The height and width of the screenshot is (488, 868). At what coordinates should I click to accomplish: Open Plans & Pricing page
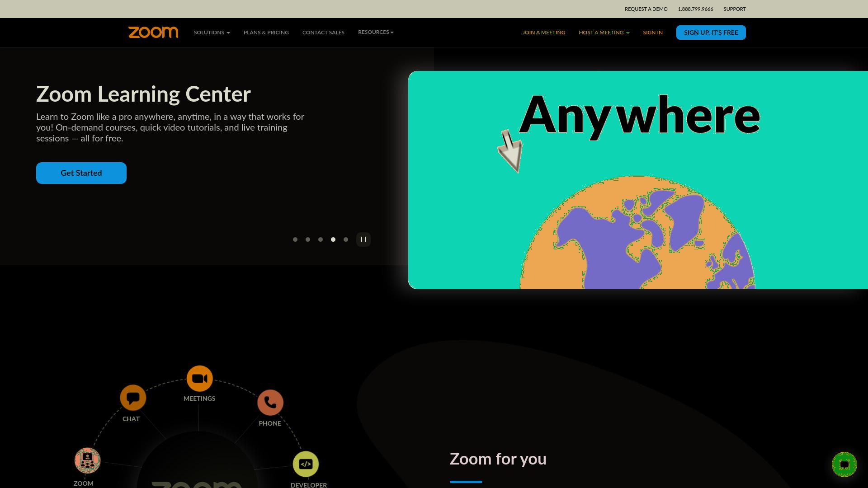point(266,33)
